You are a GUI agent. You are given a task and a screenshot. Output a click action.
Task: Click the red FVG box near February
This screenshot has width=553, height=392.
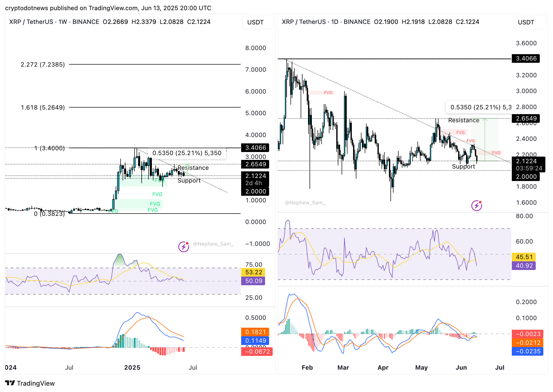tap(321, 93)
